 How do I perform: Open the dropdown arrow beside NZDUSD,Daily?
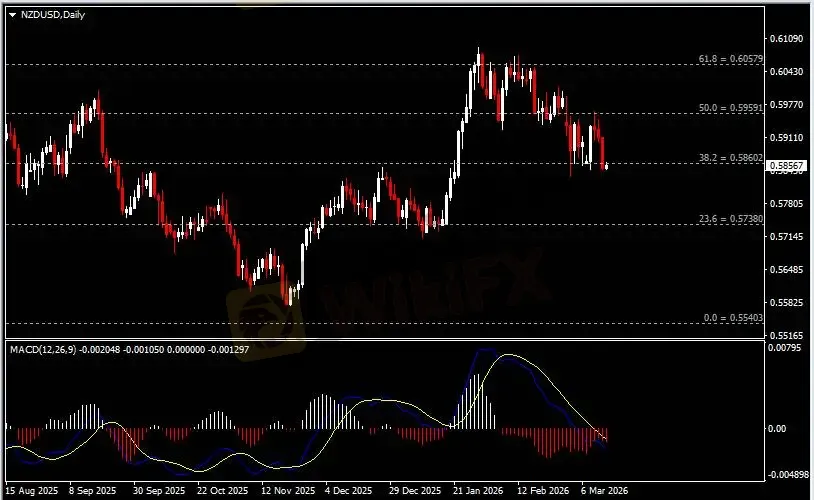pyautogui.click(x=11, y=12)
